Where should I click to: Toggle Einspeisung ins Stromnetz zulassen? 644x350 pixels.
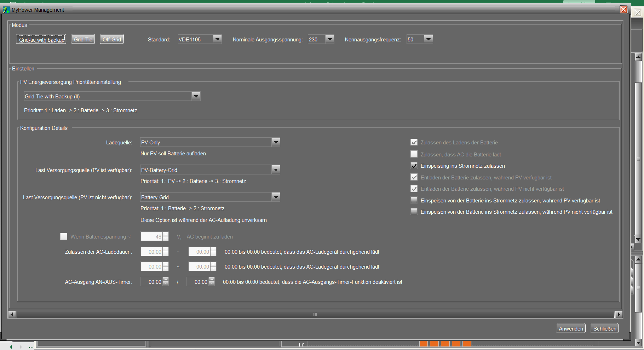414,166
